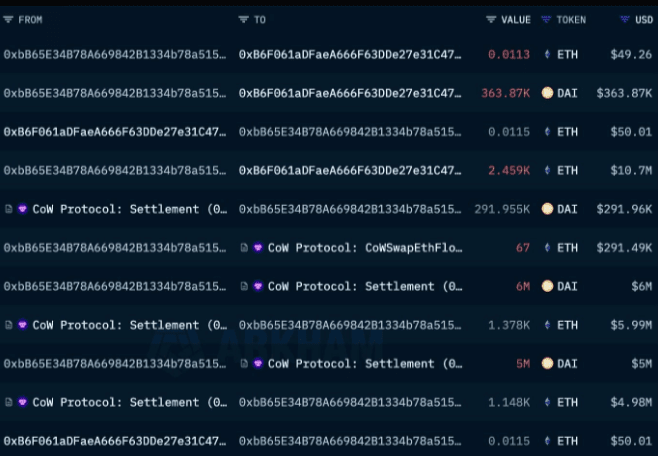Screen dimensions: 658x456
Task: Sort by the VALUE column header
Action: pos(516,20)
